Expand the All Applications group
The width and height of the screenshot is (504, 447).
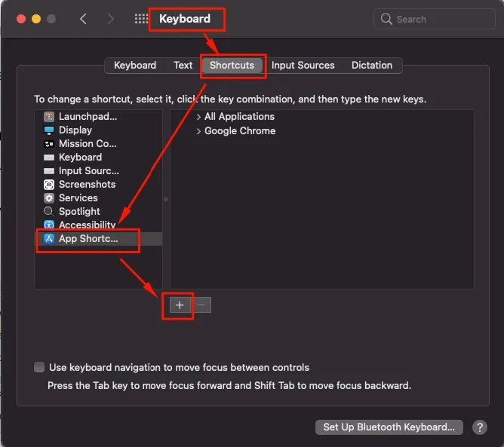[198, 117]
